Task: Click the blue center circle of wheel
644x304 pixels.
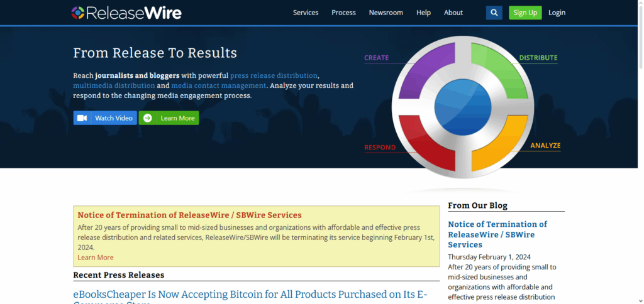Action: click(463, 107)
